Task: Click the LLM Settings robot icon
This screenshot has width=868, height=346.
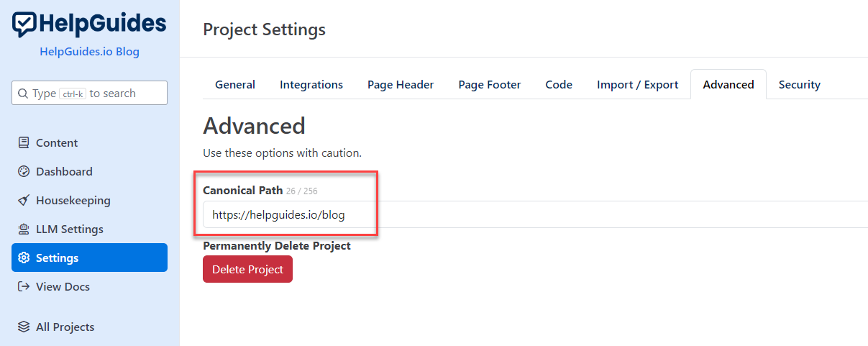Action: tap(24, 229)
